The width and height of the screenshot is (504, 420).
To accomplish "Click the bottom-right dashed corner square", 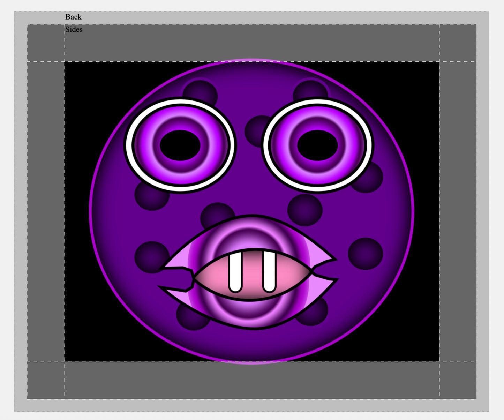I will coord(458,380).
